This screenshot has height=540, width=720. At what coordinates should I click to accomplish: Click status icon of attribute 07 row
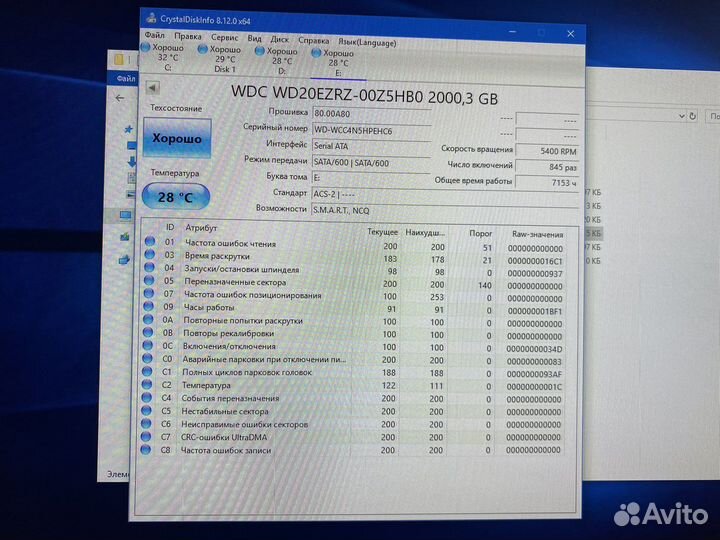click(149, 293)
